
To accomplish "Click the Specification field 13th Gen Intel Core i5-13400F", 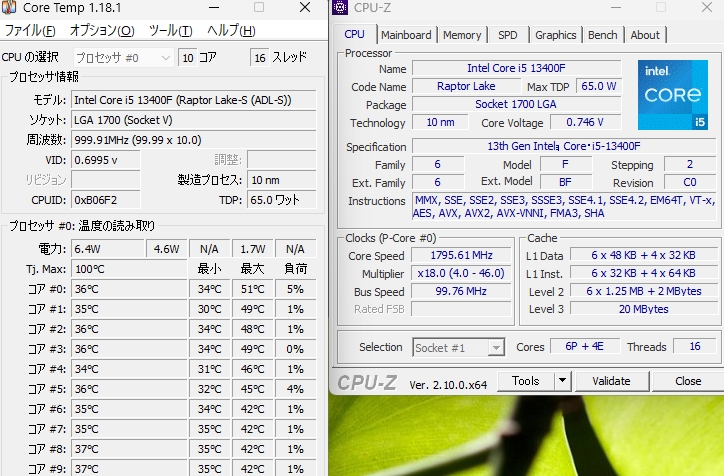I will tap(564, 146).
